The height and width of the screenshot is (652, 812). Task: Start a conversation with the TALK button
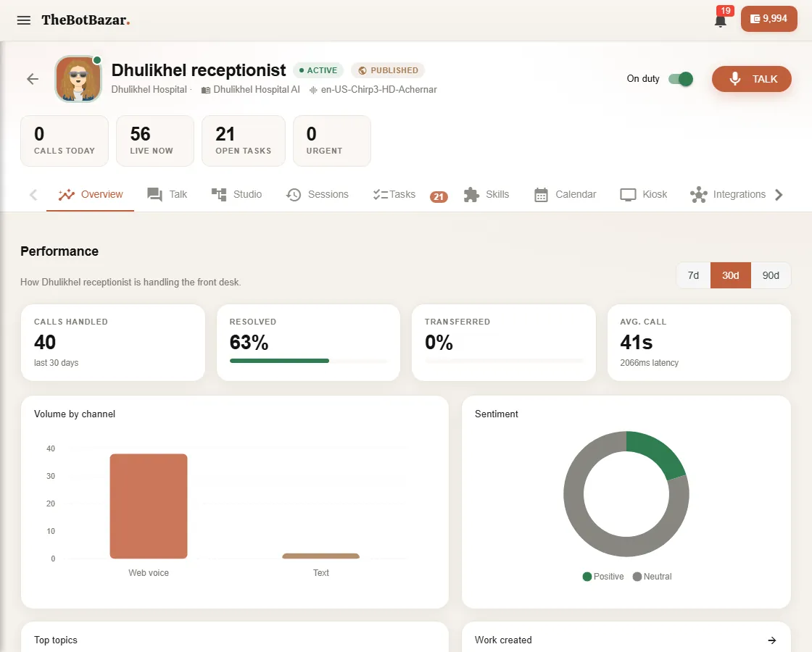click(751, 79)
